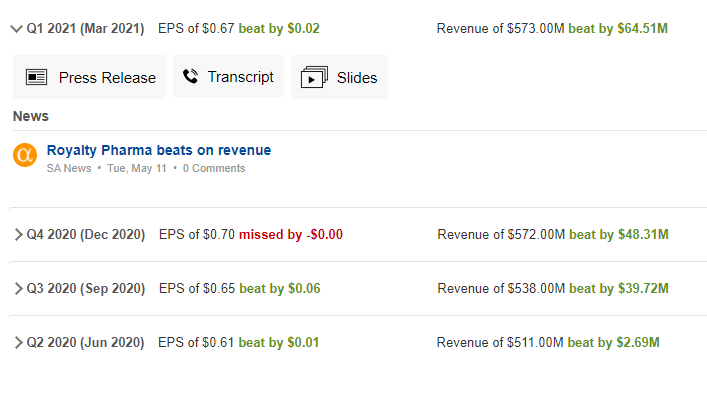Select the Q4 2020 (Dec 2020) row title
Image resolution: width=707 pixels, height=393 pixels.
click(86, 234)
